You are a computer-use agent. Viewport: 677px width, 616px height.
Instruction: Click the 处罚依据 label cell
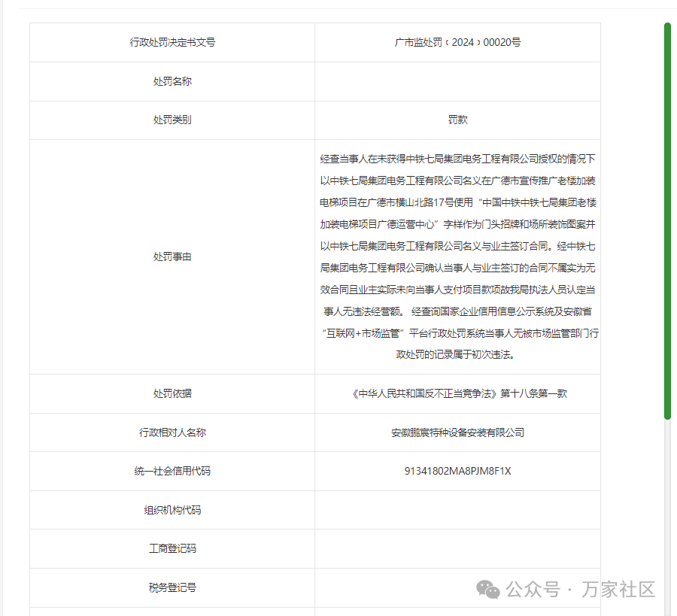coord(172,393)
